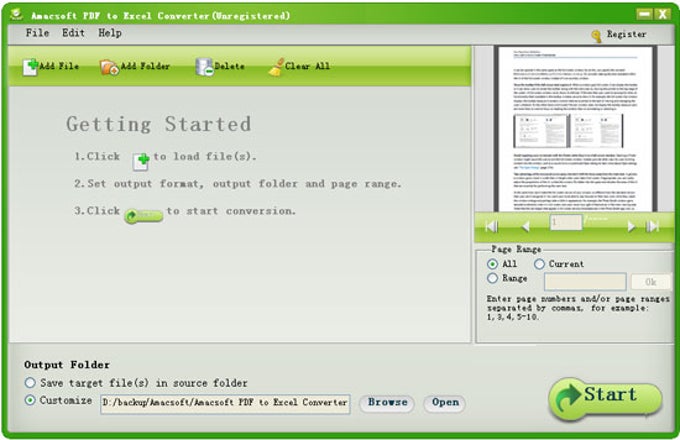Viewport: 680px width, 440px height.
Task: Open the File menu
Action: click(x=37, y=33)
